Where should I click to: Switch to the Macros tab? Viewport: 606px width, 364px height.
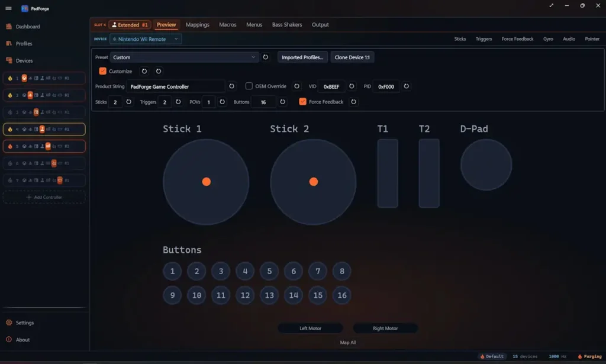(x=228, y=25)
